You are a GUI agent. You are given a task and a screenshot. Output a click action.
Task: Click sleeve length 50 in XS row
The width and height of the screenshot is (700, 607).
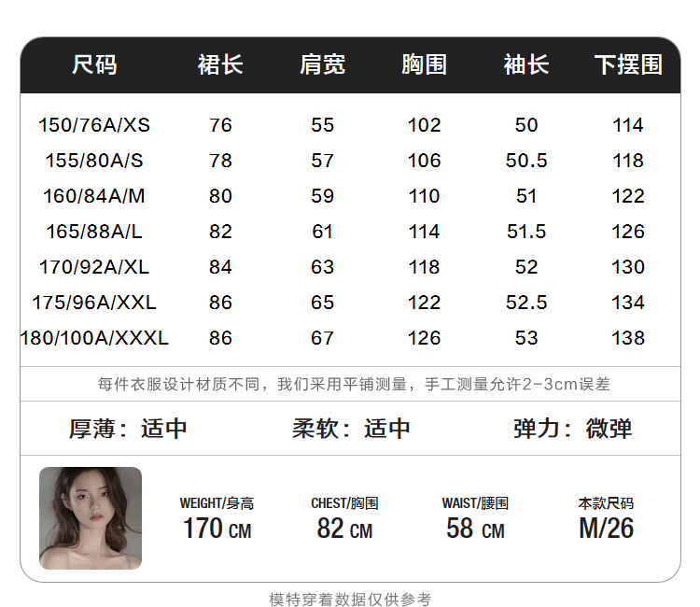click(526, 125)
